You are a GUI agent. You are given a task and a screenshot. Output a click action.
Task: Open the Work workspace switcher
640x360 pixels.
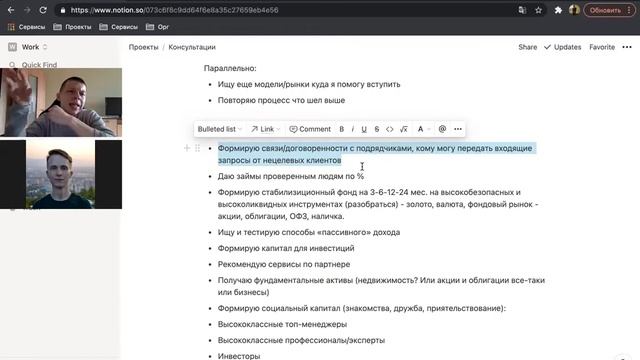tap(28, 47)
